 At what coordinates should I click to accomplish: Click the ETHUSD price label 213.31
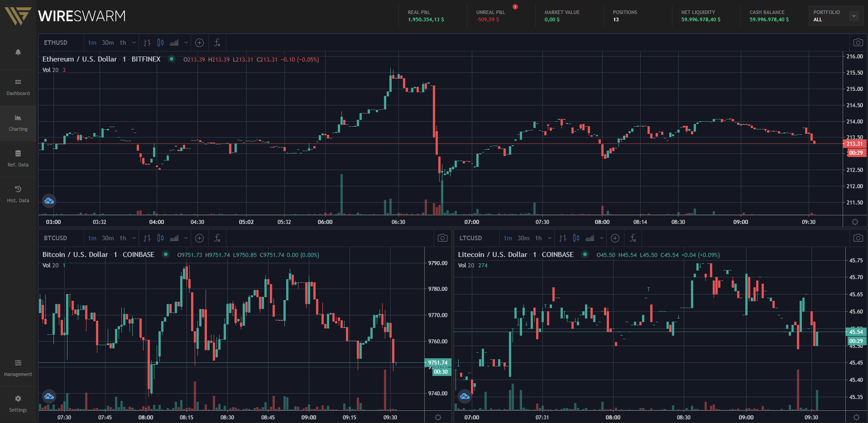855,143
